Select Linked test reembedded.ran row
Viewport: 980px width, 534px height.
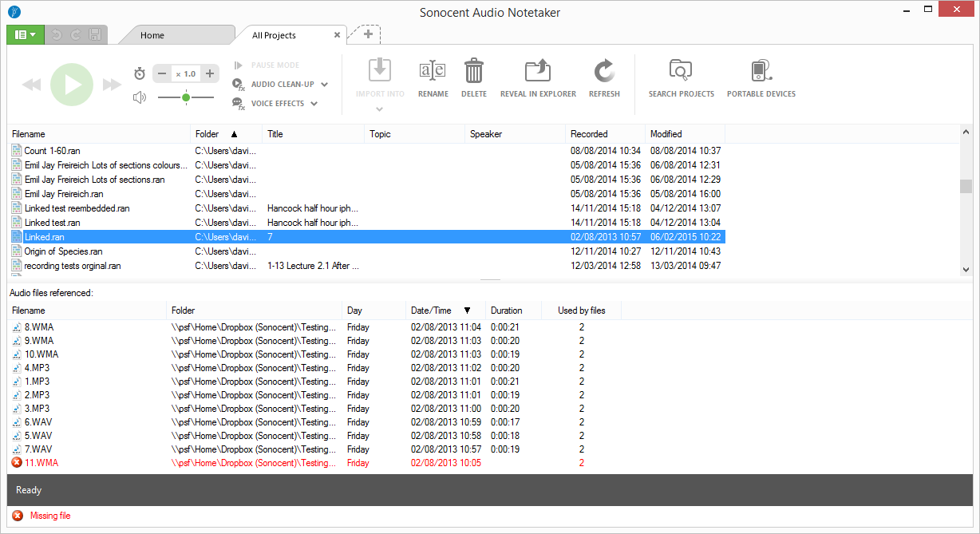coord(366,208)
